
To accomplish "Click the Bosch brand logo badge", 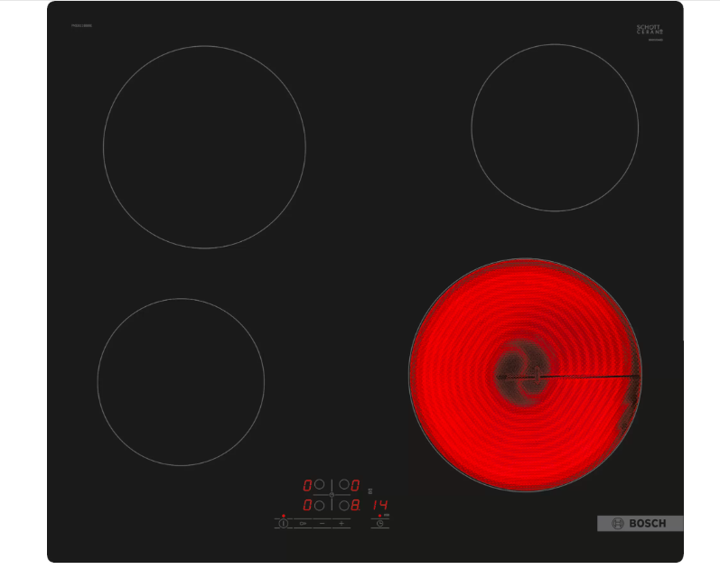I will (640, 523).
